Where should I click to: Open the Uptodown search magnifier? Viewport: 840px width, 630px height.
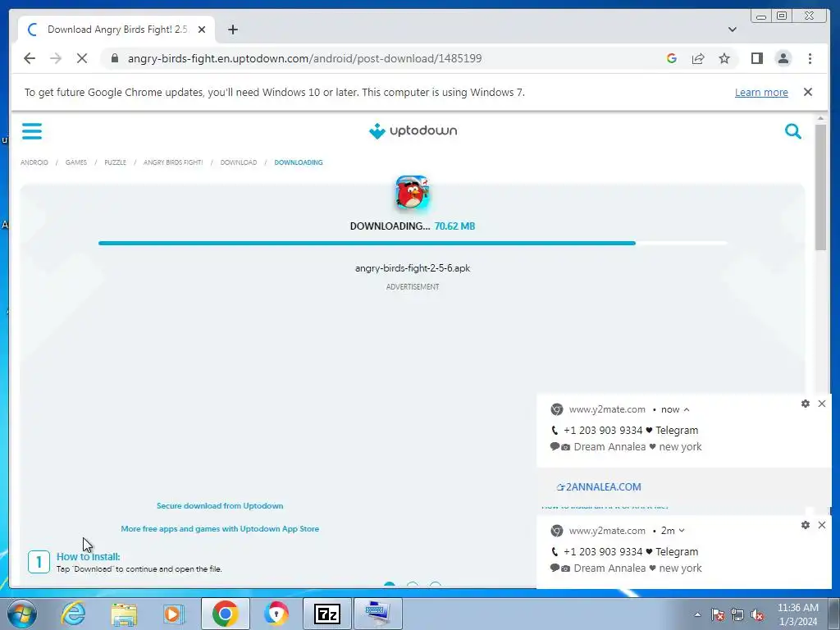point(793,130)
